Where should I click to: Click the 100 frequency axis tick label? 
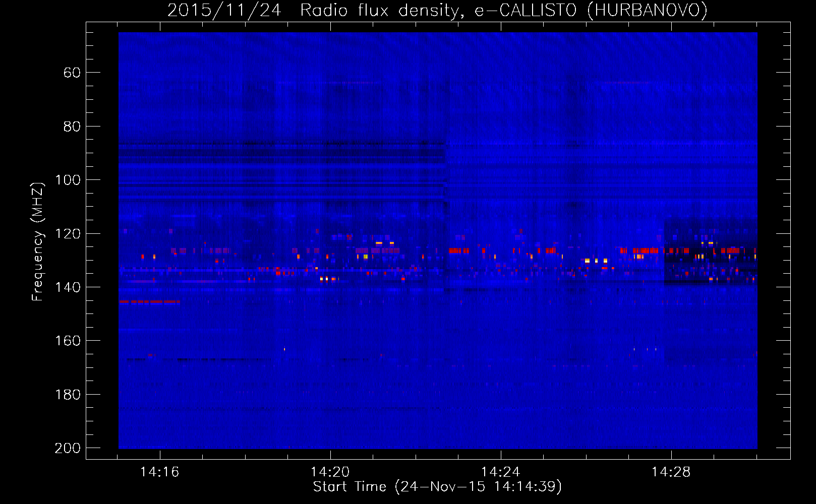(x=68, y=180)
